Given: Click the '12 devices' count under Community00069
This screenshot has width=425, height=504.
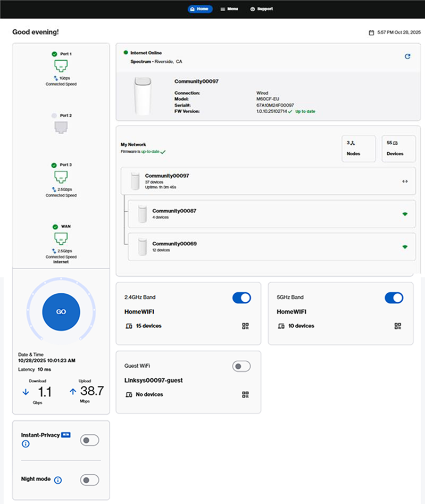Looking at the screenshot, I should tap(161, 250).
